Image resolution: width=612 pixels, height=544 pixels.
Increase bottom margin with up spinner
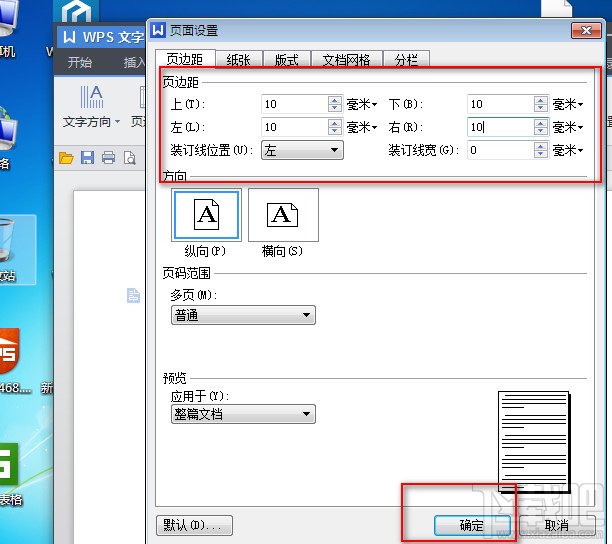[541, 100]
